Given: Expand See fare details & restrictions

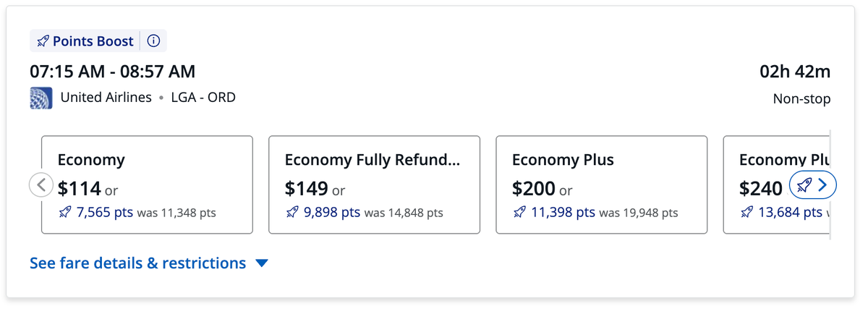Looking at the screenshot, I should click(137, 263).
